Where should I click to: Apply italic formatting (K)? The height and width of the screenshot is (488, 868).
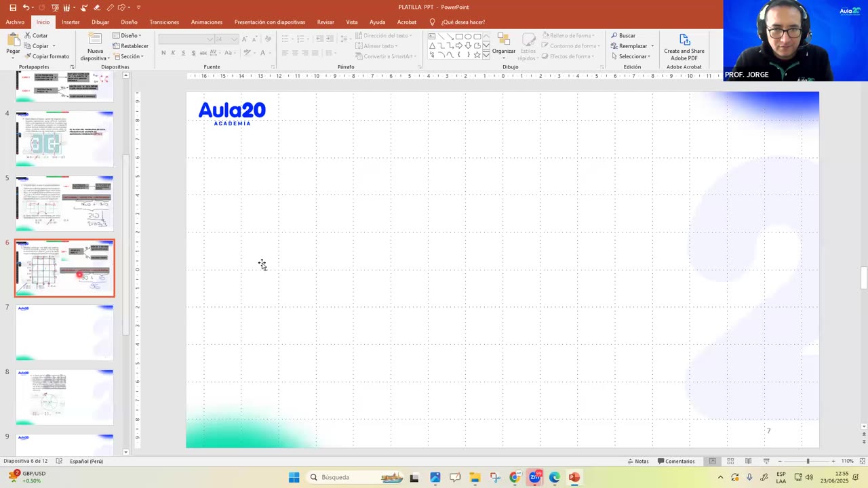[x=173, y=53]
